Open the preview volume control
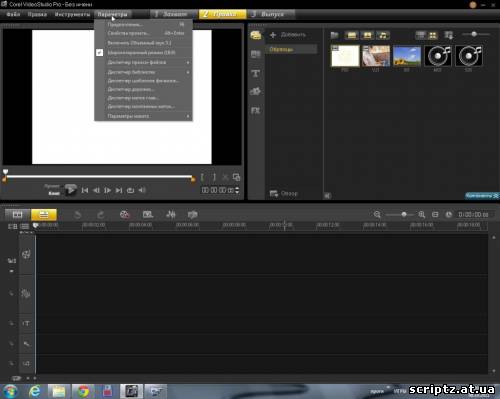 click(x=142, y=190)
